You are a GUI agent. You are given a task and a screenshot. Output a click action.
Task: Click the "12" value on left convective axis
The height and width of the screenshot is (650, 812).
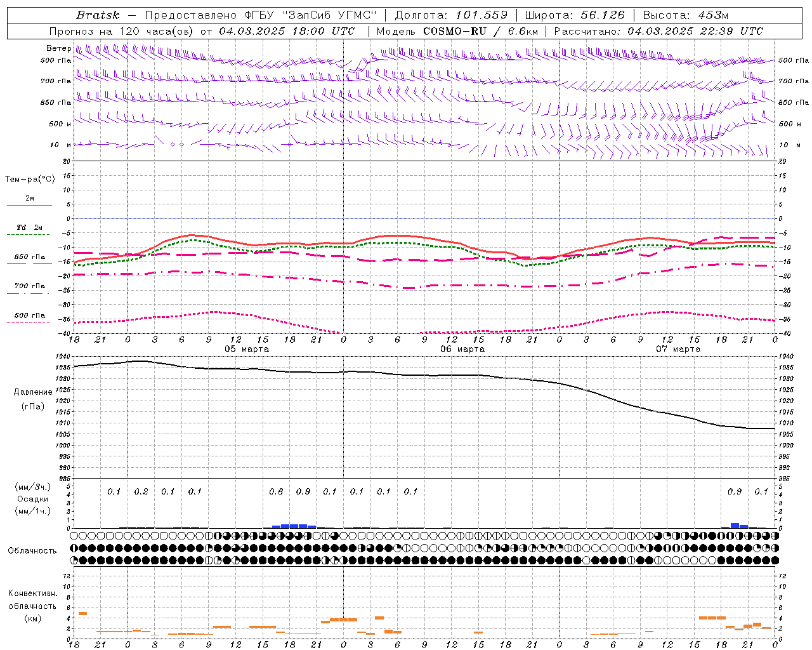tap(67, 576)
